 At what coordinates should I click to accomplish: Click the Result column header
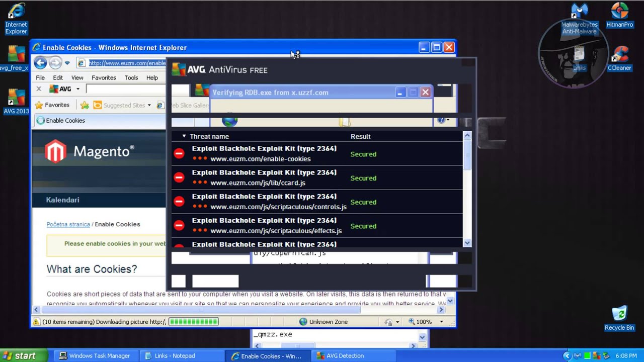[361, 136]
